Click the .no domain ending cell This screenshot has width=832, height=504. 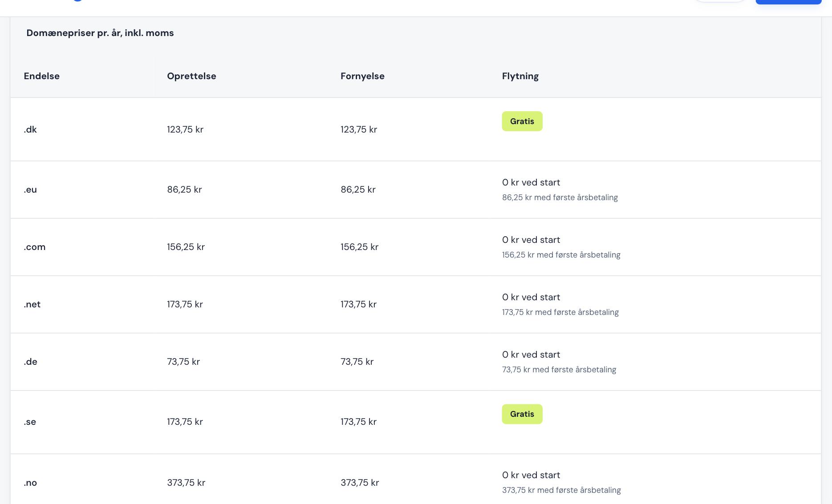point(30,483)
